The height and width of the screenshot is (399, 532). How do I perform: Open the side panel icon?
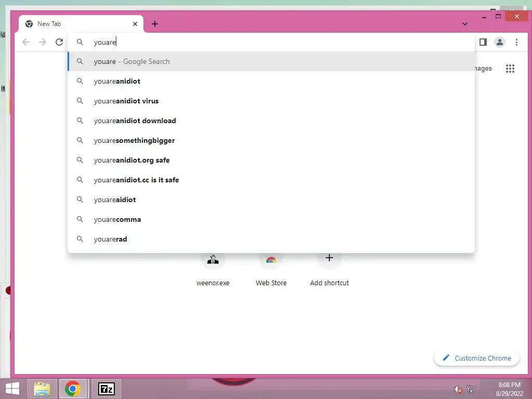click(483, 42)
